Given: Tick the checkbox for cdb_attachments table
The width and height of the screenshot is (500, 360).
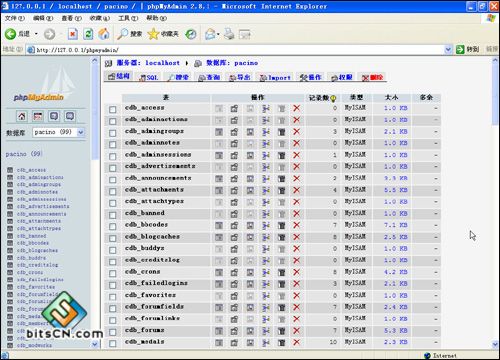Looking at the screenshot, I should [113, 191].
